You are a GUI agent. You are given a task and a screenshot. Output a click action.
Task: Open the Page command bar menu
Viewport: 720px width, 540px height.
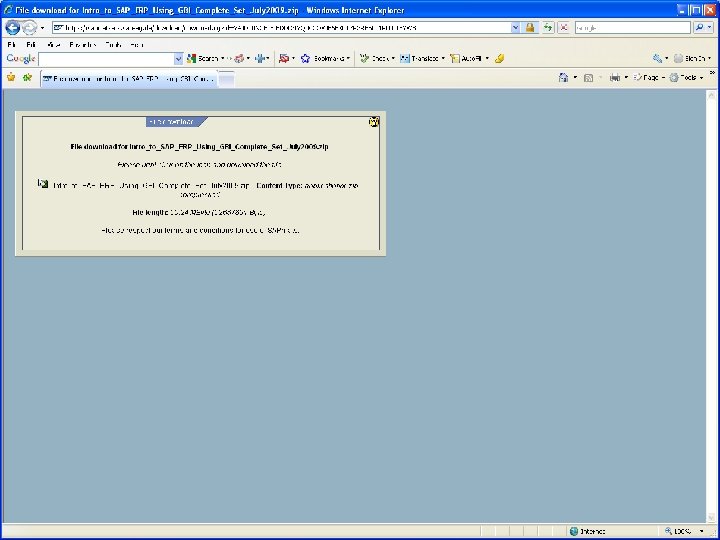pyautogui.click(x=649, y=78)
